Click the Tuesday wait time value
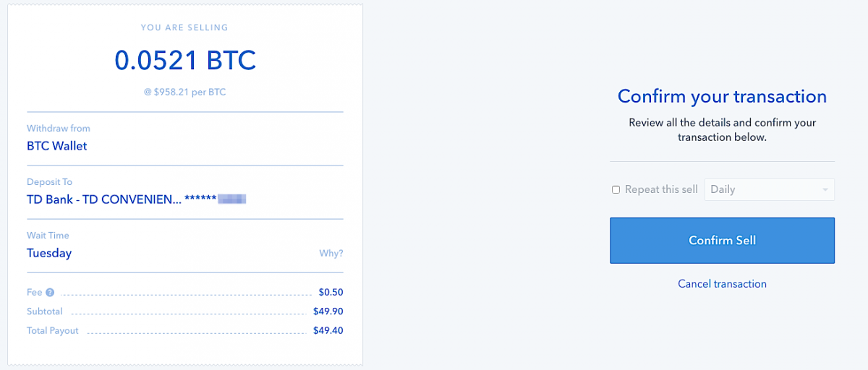The height and width of the screenshot is (370, 868). point(49,253)
